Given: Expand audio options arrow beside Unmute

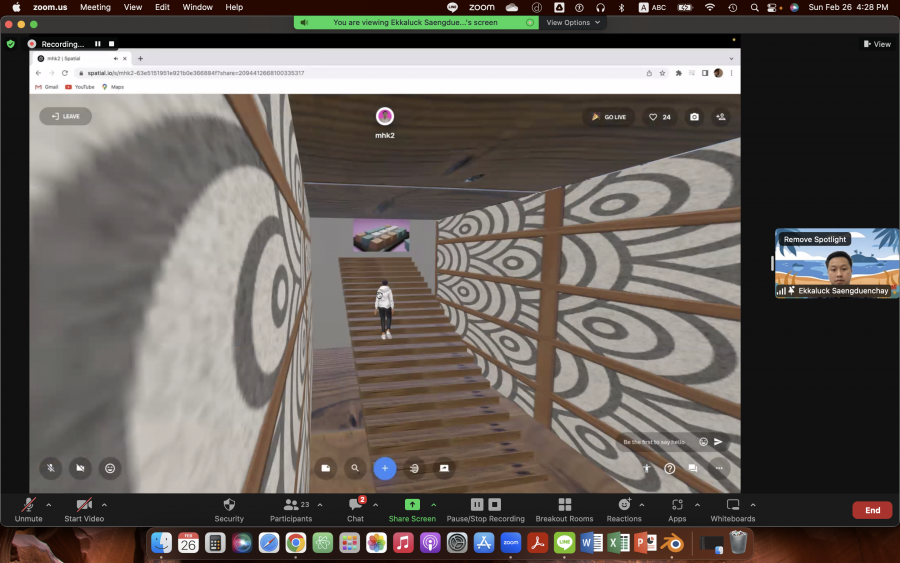Looking at the screenshot, I should click(48, 504).
